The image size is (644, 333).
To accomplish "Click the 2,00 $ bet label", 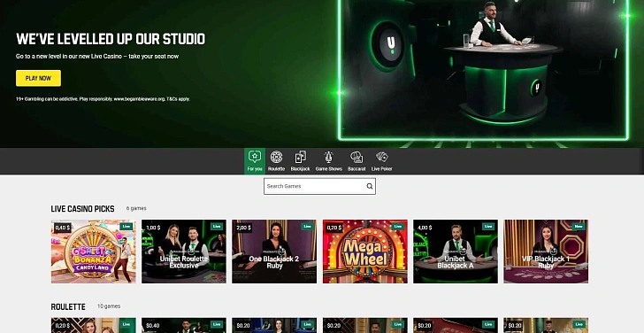I will coord(243,228).
